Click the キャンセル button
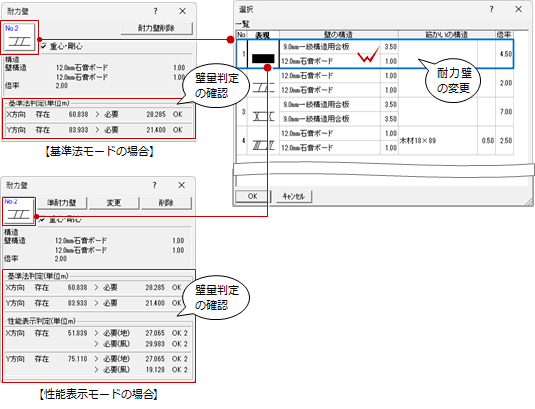The width and height of the screenshot is (535, 409). (x=293, y=196)
